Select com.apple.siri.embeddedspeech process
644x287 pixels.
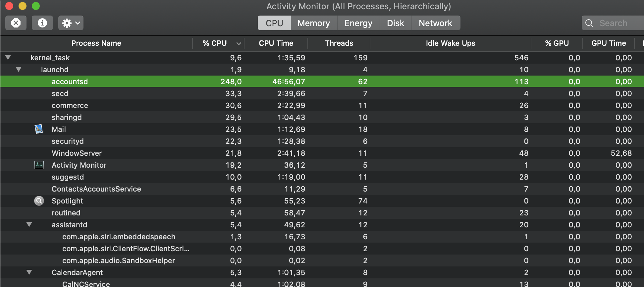coord(322,236)
